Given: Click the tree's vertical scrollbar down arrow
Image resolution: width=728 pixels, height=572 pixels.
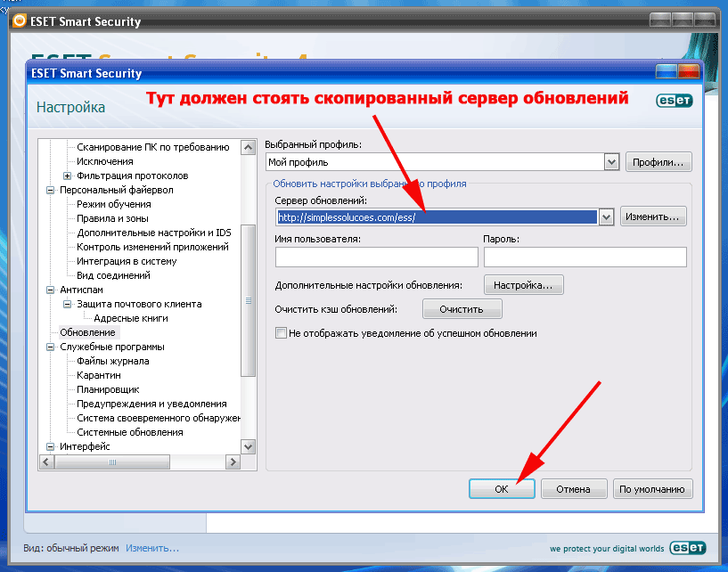Looking at the screenshot, I should 249,446.
